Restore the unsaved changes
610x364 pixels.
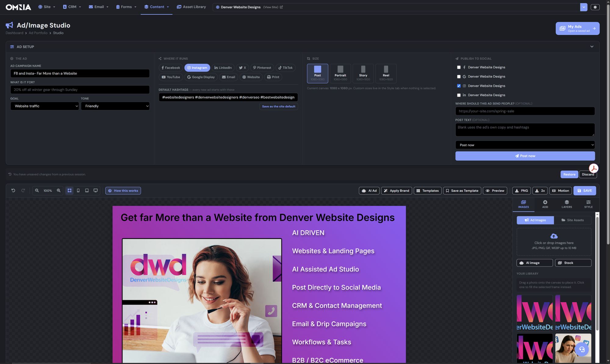[569, 174]
